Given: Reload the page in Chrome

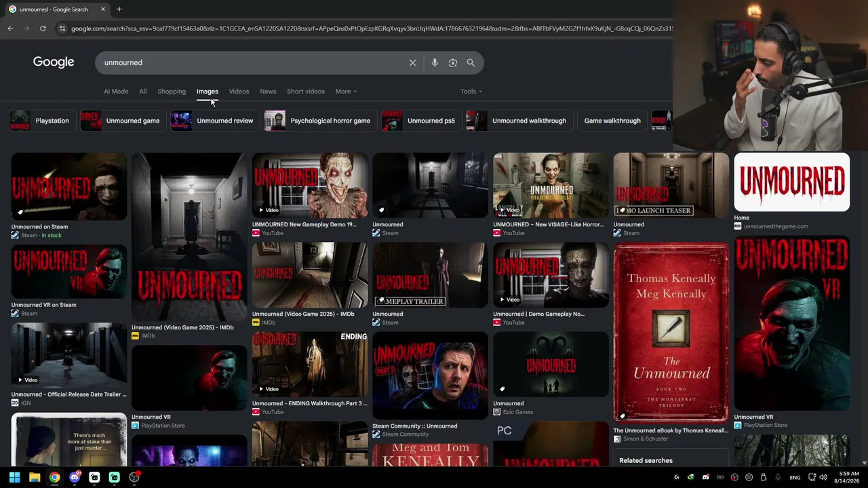Looking at the screenshot, I should click(43, 28).
